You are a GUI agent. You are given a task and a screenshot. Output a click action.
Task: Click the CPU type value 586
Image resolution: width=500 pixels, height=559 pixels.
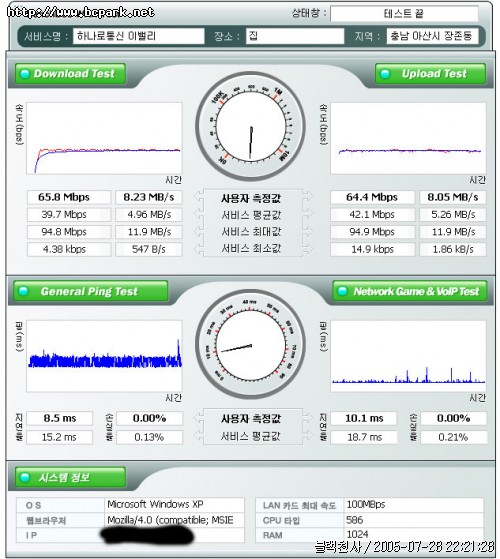pyautogui.click(x=355, y=520)
